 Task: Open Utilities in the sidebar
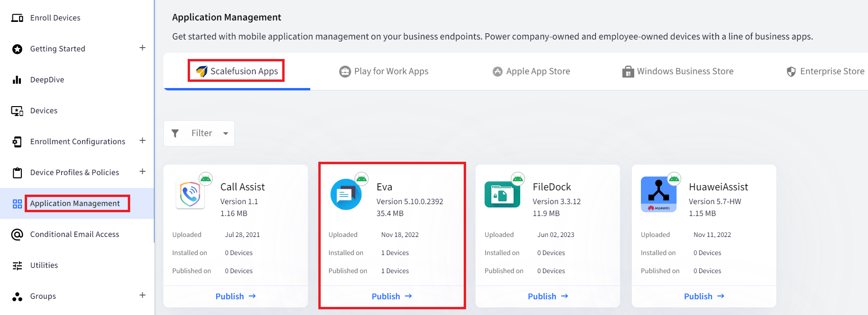point(44,266)
